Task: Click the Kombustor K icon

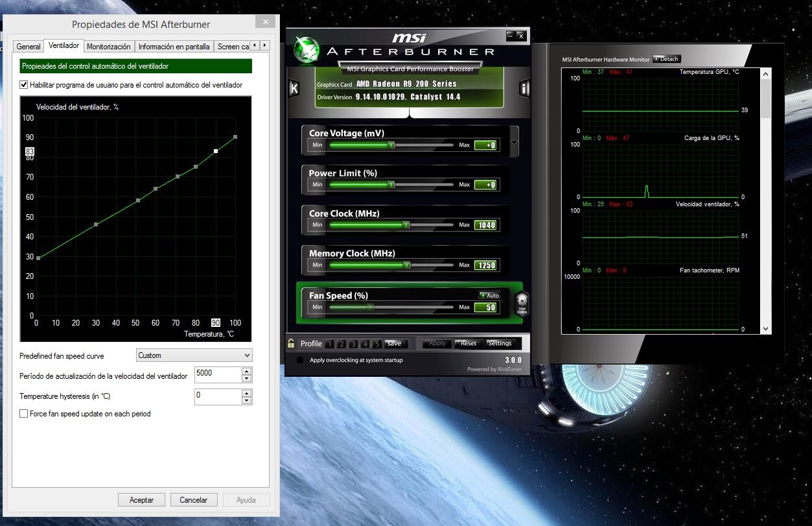Action: (294, 88)
